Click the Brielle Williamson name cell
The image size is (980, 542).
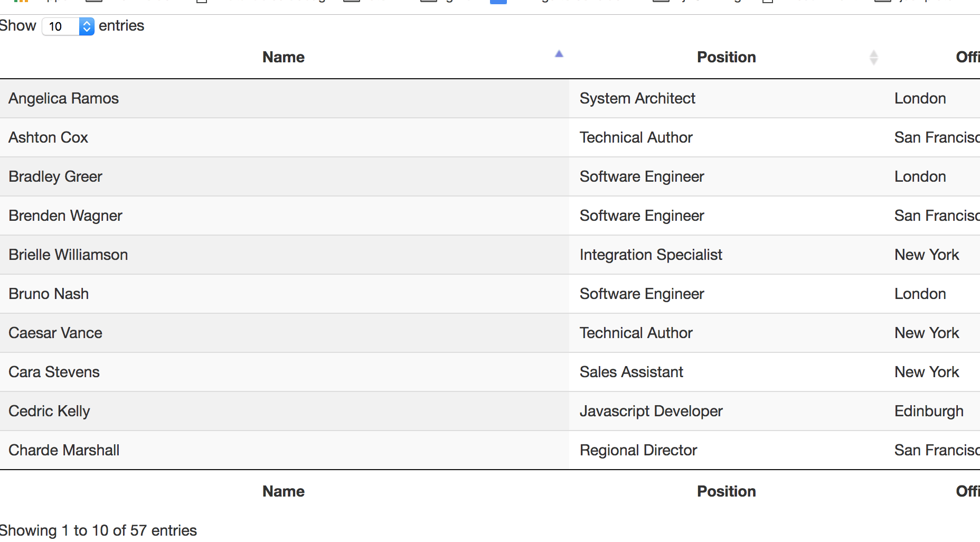click(68, 255)
